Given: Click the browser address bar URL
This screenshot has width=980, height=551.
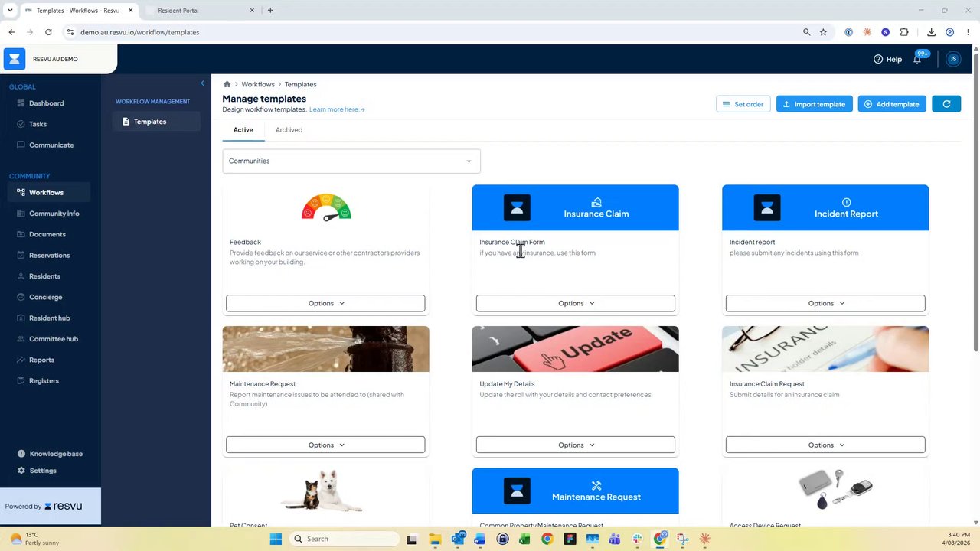Looking at the screenshot, I should pyautogui.click(x=140, y=32).
